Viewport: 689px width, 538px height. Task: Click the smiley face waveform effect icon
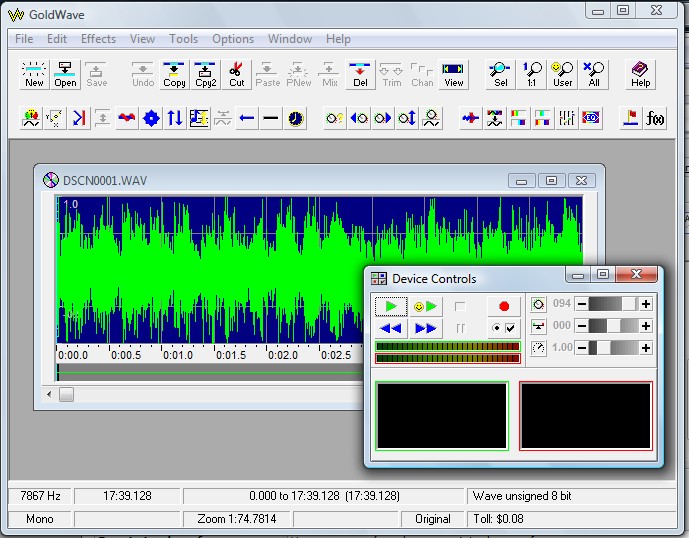31,118
